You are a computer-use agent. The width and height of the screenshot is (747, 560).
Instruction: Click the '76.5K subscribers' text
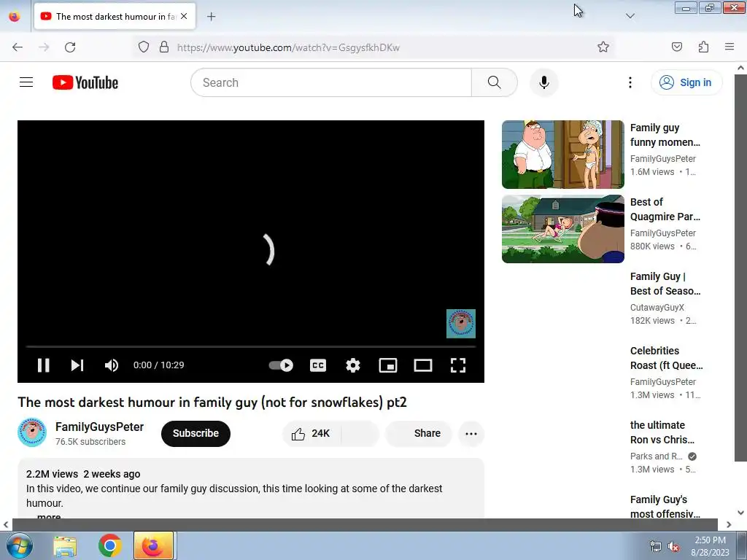click(x=90, y=441)
